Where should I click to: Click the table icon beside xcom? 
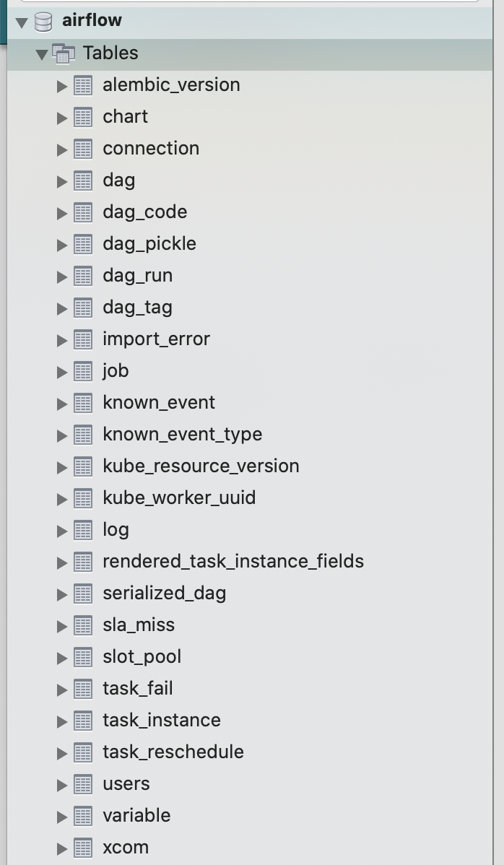click(83, 848)
